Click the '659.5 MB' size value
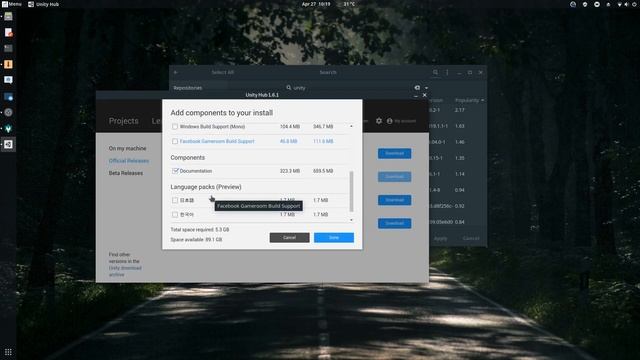640x360 pixels. point(323,171)
